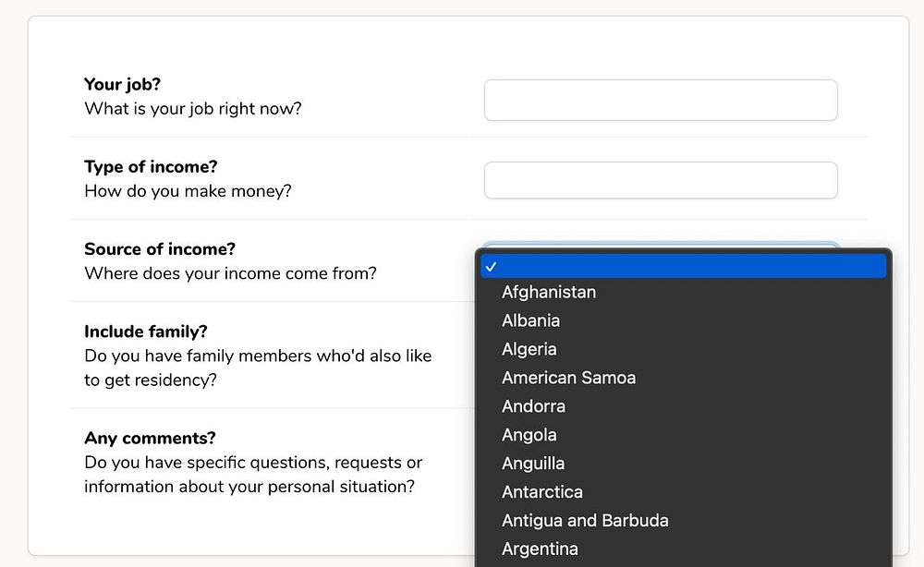924x567 pixels.
Task: Choose Afghanistan from the country list
Action: coord(549,292)
